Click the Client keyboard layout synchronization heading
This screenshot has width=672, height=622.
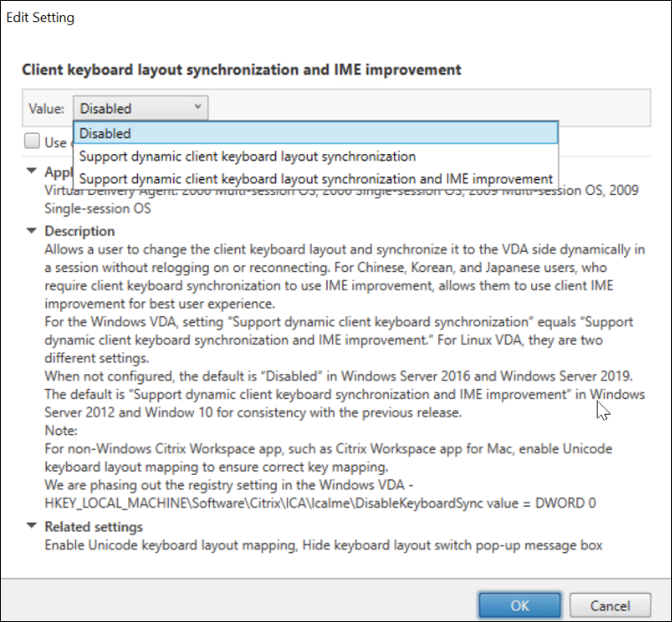tap(241, 69)
